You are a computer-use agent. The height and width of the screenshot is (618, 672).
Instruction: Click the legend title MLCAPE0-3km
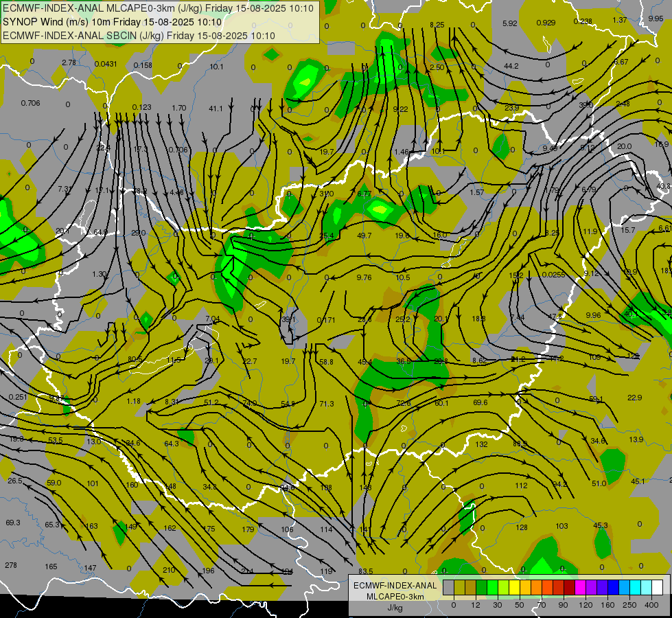(395, 597)
